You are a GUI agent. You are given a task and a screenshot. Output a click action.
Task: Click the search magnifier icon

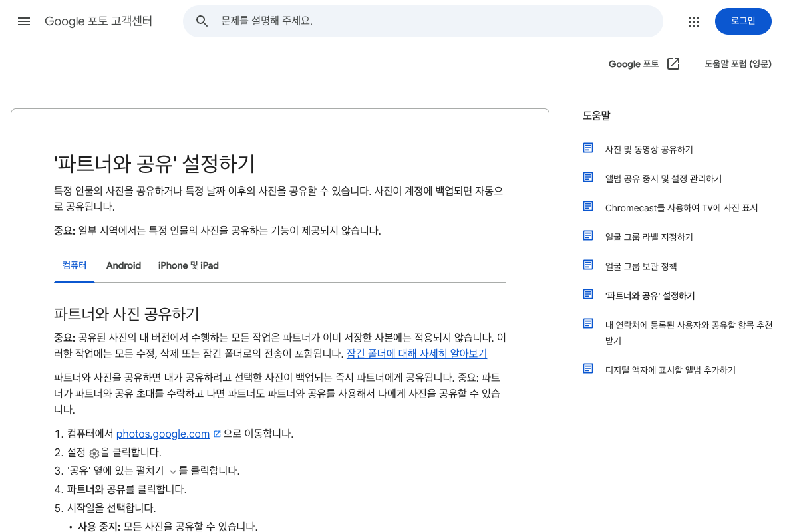tap(202, 21)
